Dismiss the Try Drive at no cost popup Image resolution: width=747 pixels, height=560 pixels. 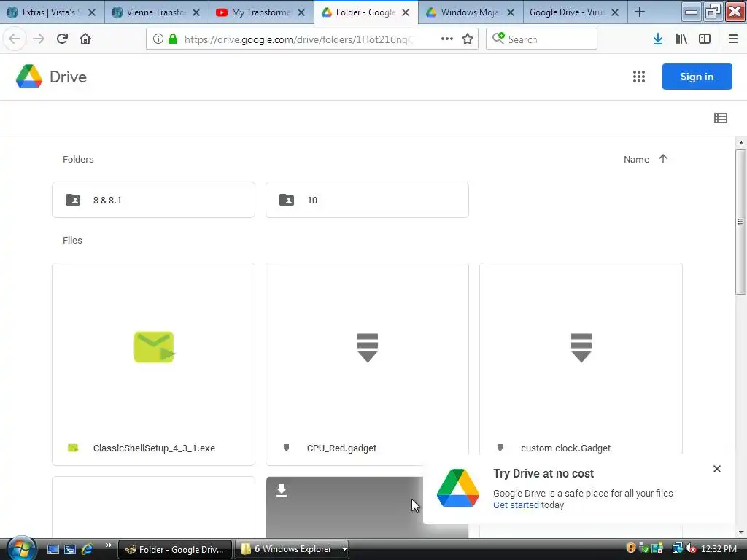(717, 469)
